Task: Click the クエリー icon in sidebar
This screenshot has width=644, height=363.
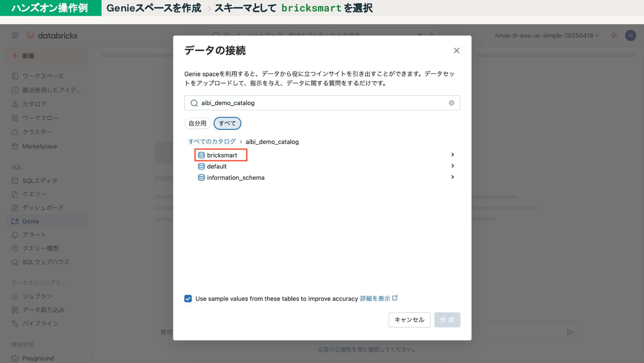Action: tap(15, 194)
